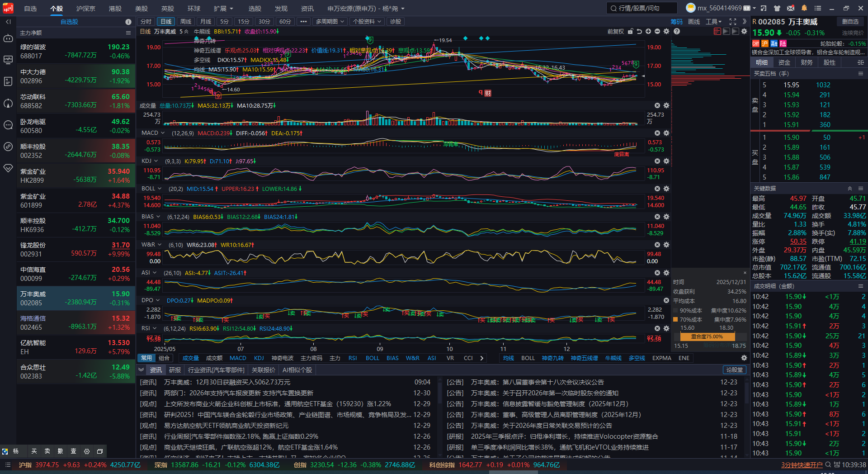Open chip distribution panel settings gear
The image size is (868, 474).
[x=744, y=31]
